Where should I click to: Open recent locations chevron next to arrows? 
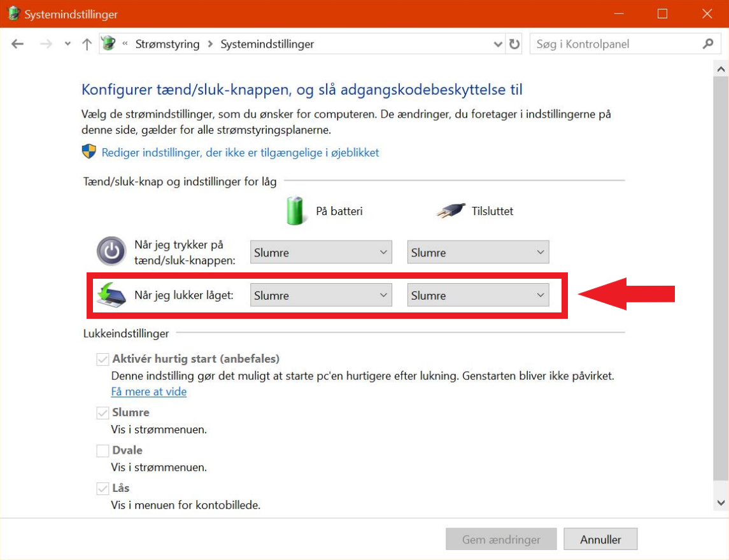click(68, 44)
